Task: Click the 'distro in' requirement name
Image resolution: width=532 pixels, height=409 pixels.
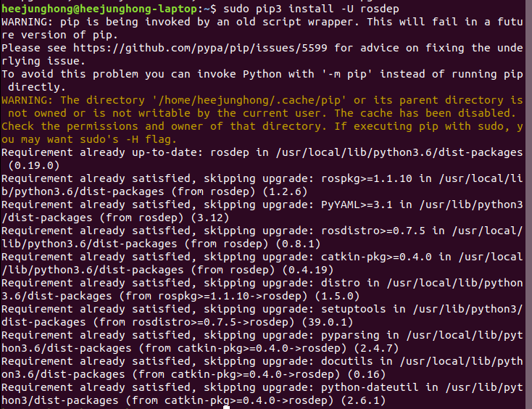Action: coord(350,283)
